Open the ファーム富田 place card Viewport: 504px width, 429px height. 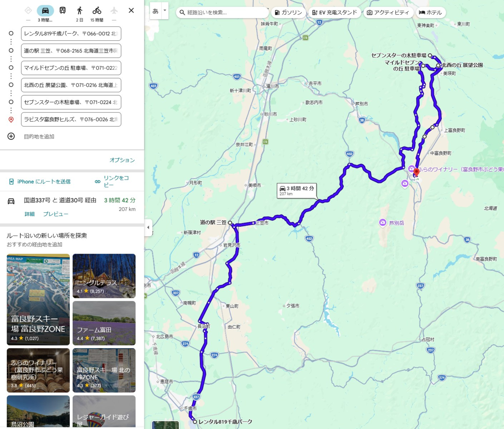pos(104,323)
